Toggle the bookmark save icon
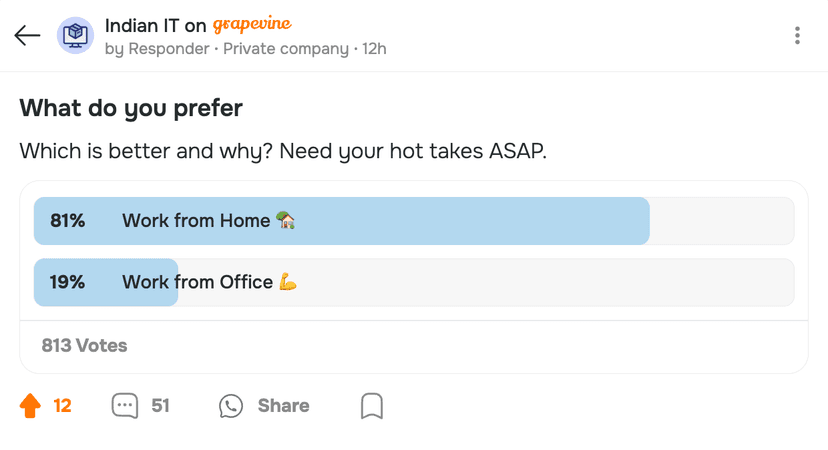 [371, 405]
